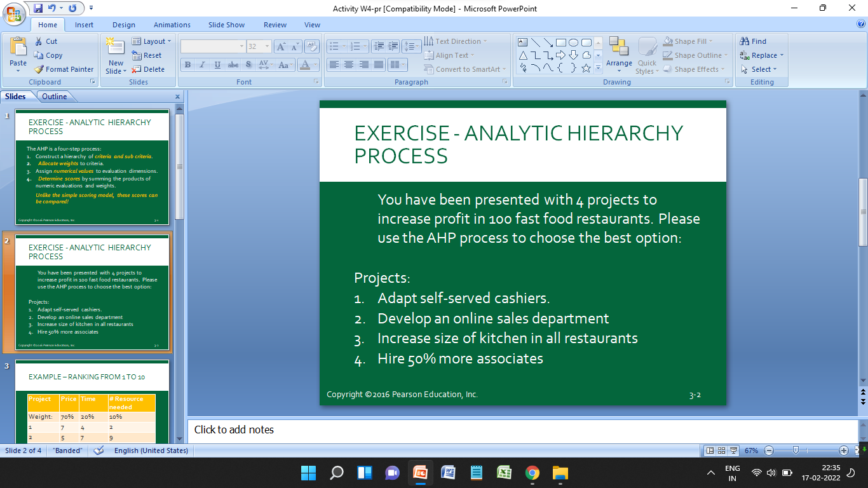This screenshot has height=488, width=868.
Task: Enable underline formatting
Action: 217,64
